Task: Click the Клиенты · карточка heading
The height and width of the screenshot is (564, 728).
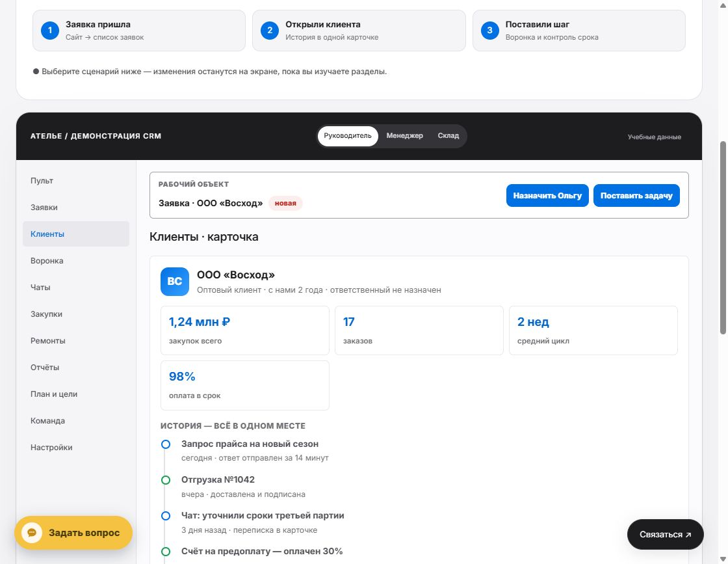Action: coord(204,237)
